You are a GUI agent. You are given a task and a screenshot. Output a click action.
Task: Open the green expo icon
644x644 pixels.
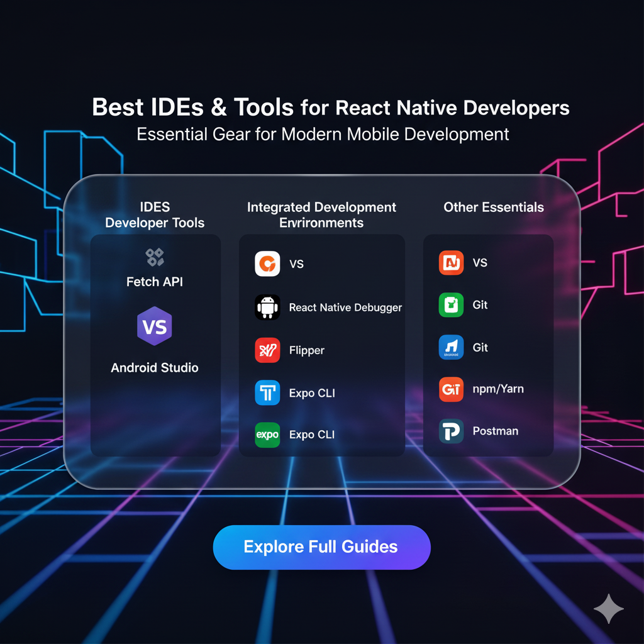pyautogui.click(x=267, y=435)
